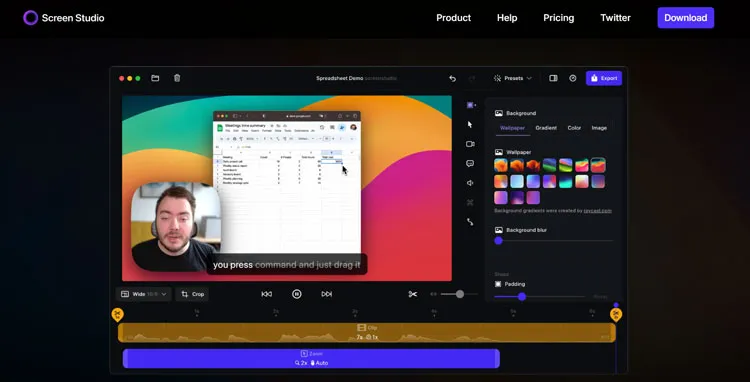
Task: Switch to the Wallpaper tab
Action: tap(512, 128)
